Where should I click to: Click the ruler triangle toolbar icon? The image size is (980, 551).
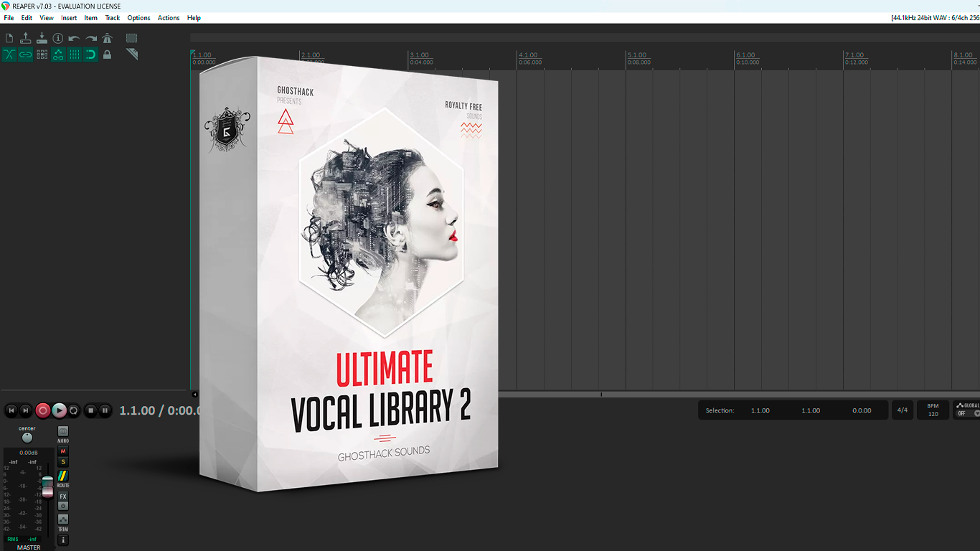click(132, 55)
